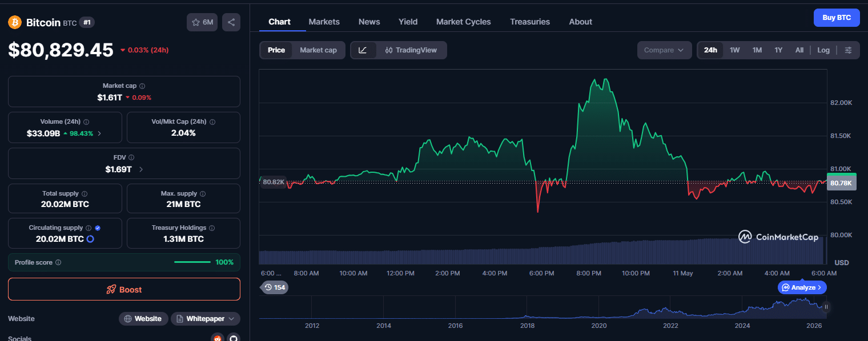This screenshot has width=868, height=341.
Task: Click the Market cap info icon
Action: pos(142,86)
